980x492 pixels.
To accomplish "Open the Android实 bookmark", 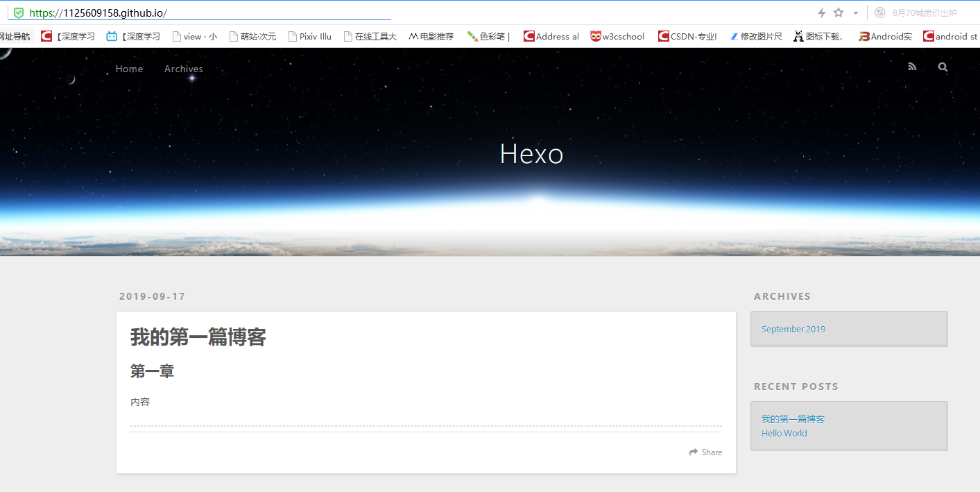I will click(x=884, y=36).
